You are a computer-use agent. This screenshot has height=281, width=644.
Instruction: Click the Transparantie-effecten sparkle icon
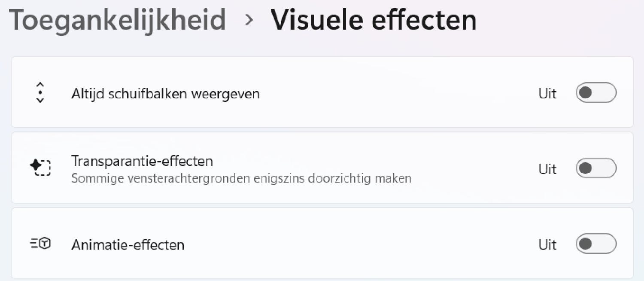40,167
